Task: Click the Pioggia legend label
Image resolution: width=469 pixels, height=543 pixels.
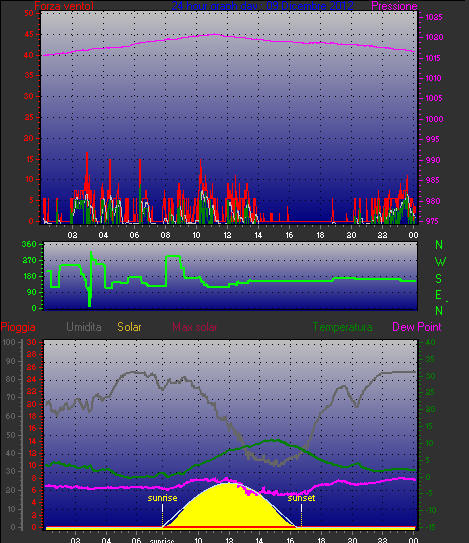Action: click(x=18, y=327)
